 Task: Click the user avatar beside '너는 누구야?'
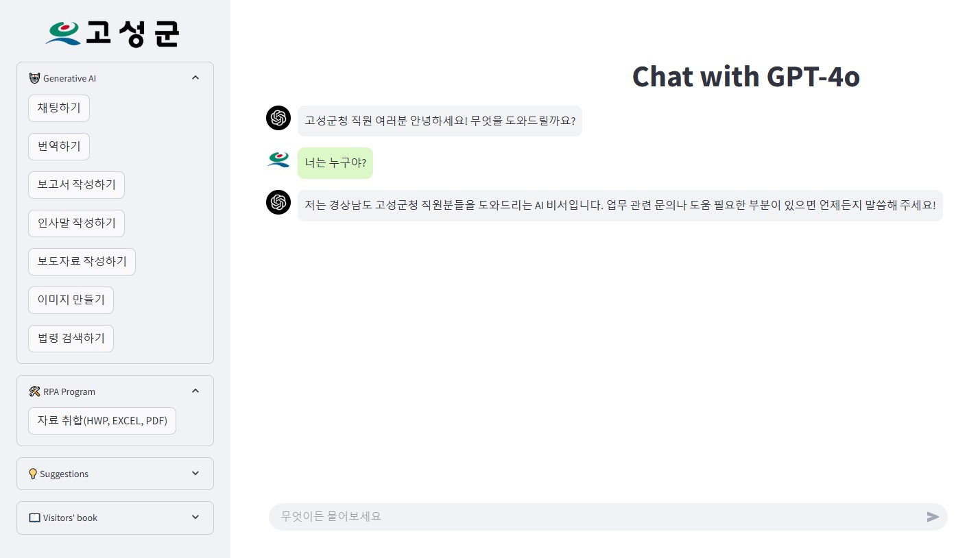point(278,160)
